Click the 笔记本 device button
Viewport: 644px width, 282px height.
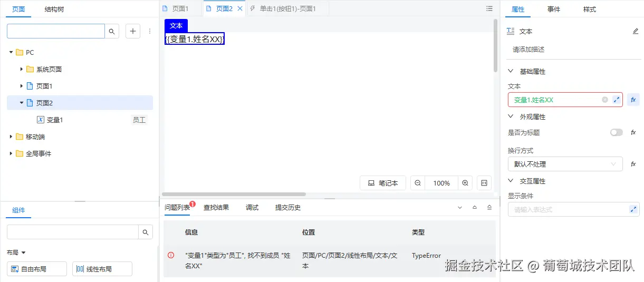tap(383, 183)
